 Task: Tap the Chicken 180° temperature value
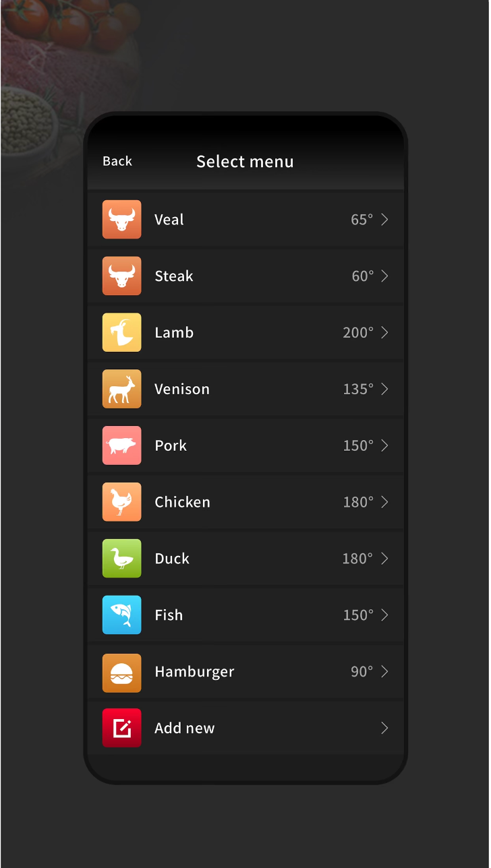(x=358, y=502)
